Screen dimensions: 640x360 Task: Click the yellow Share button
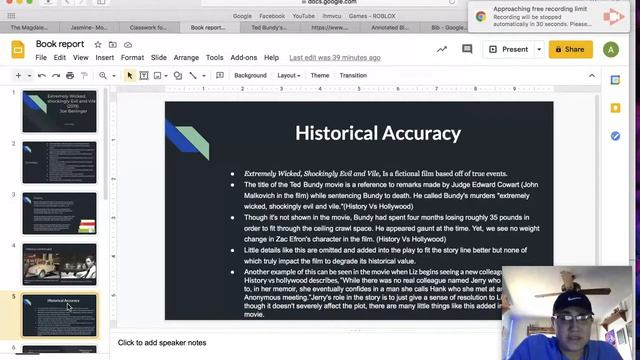click(x=570, y=49)
